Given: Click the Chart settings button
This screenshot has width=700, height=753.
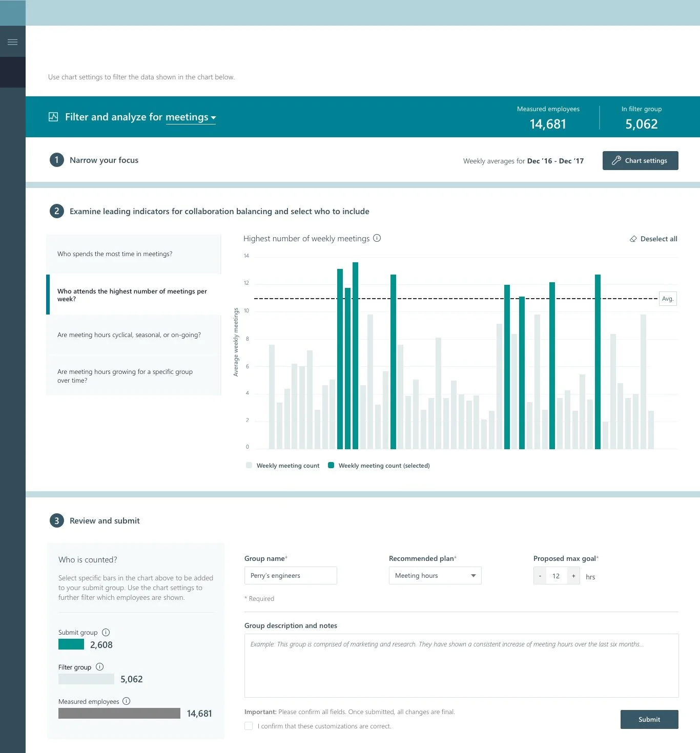Looking at the screenshot, I should click(640, 160).
